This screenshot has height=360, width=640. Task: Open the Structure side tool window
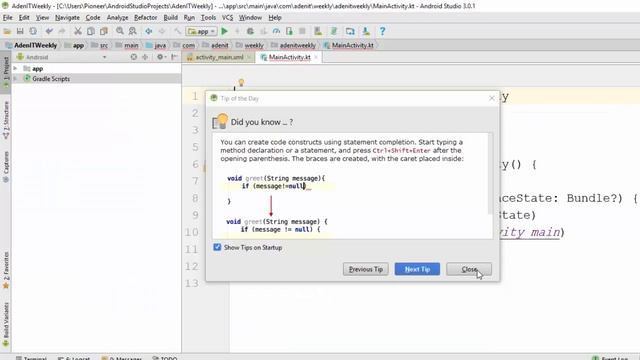tap(6, 120)
